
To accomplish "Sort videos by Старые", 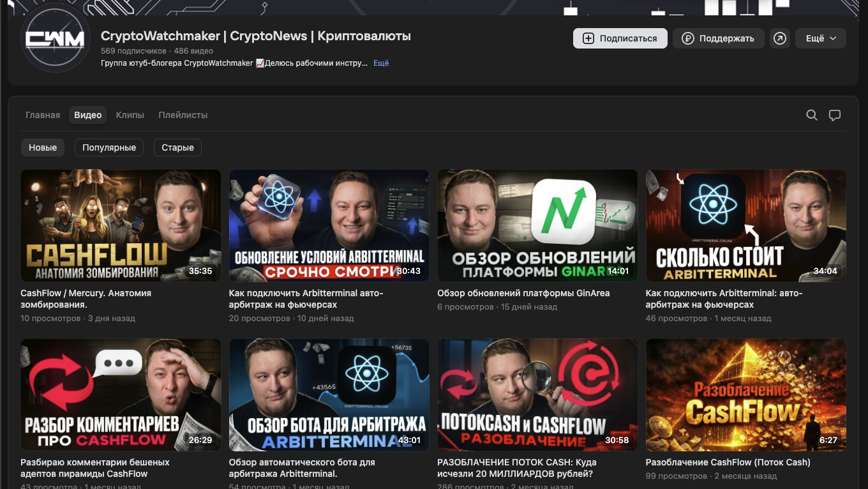I will (177, 147).
